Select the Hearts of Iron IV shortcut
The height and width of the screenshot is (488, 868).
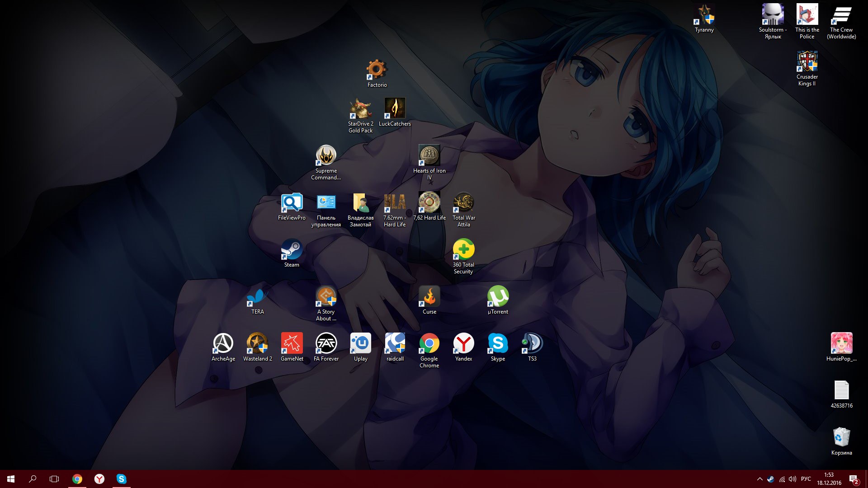(429, 156)
